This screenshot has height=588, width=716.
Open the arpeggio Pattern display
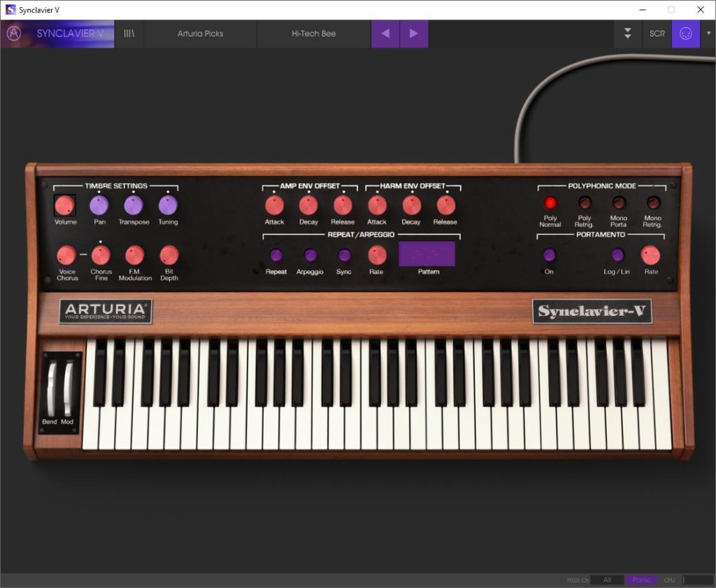pos(427,254)
